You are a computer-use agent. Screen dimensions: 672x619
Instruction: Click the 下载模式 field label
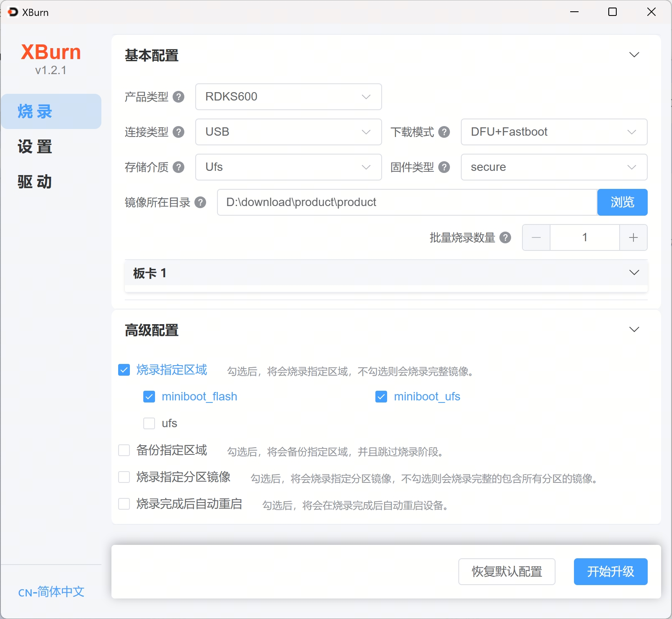point(412,132)
